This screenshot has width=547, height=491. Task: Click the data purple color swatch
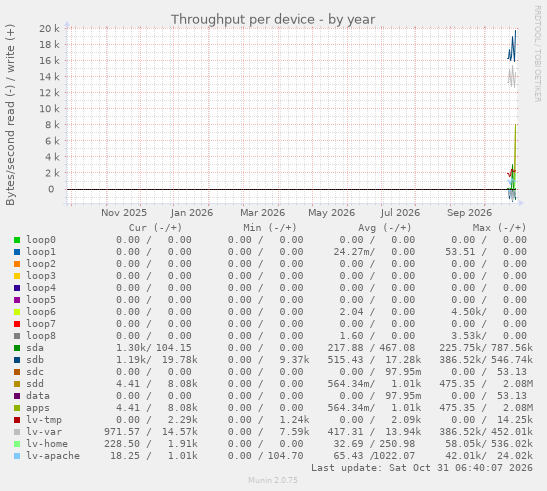click(x=17, y=396)
